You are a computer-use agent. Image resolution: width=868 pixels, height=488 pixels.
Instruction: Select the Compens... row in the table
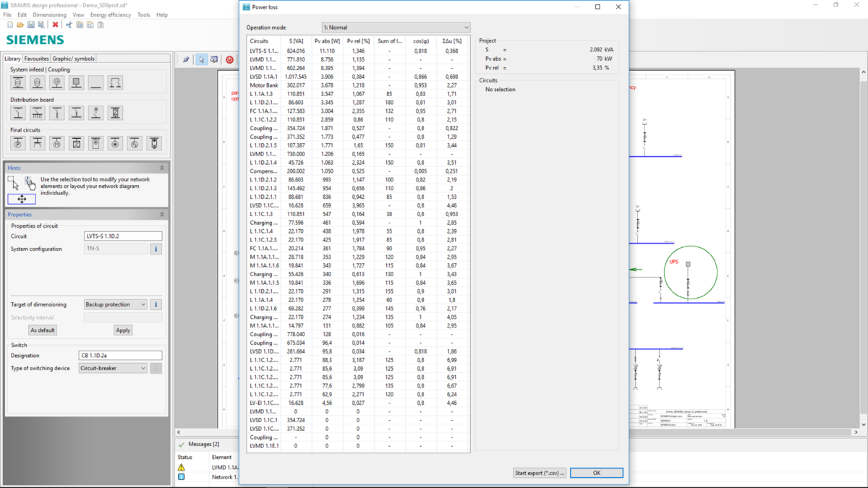[x=358, y=171]
